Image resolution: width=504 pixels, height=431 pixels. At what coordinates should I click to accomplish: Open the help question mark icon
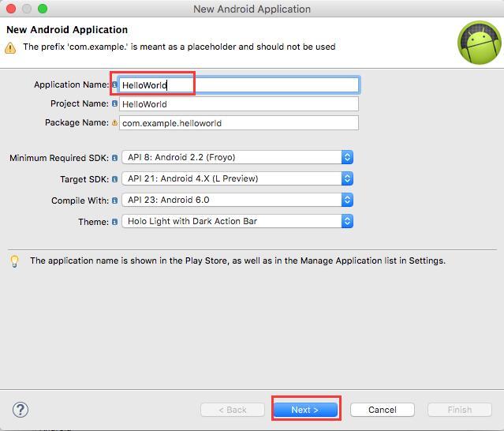[x=21, y=410]
